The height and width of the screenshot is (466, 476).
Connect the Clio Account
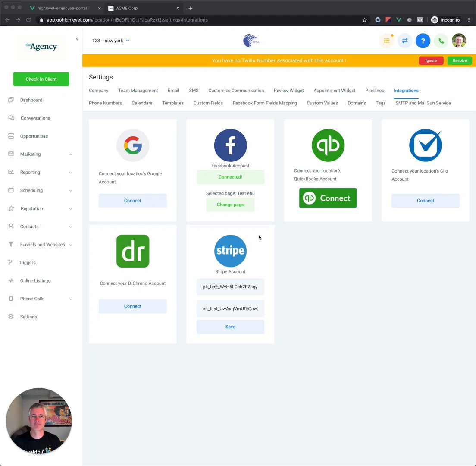(425, 201)
